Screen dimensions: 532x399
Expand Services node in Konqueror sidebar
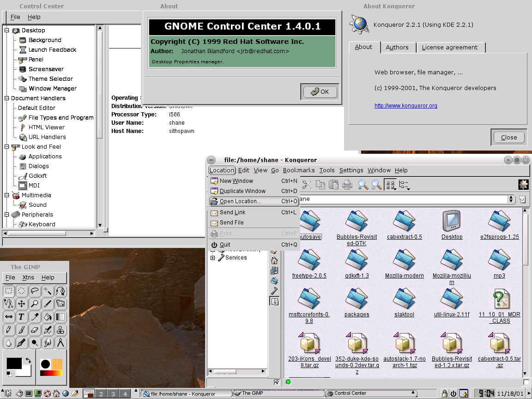(212, 258)
